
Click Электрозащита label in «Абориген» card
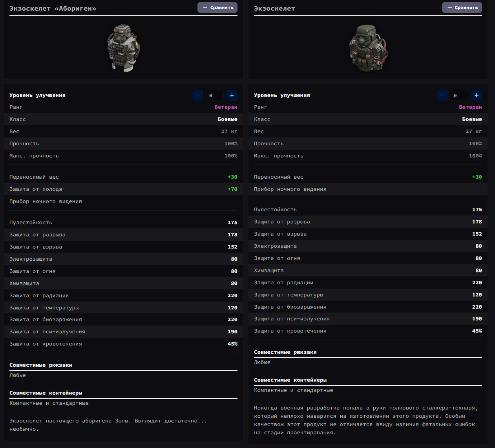tap(31, 259)
